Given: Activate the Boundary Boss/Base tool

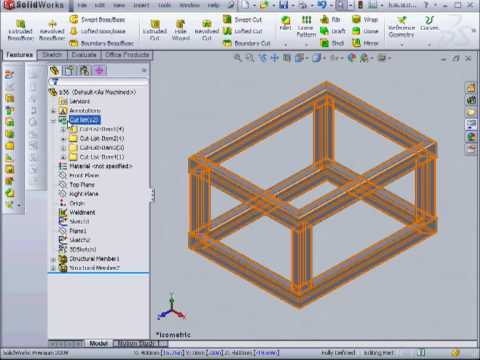Looking at the screenshot, I should (x=101, y=43).
